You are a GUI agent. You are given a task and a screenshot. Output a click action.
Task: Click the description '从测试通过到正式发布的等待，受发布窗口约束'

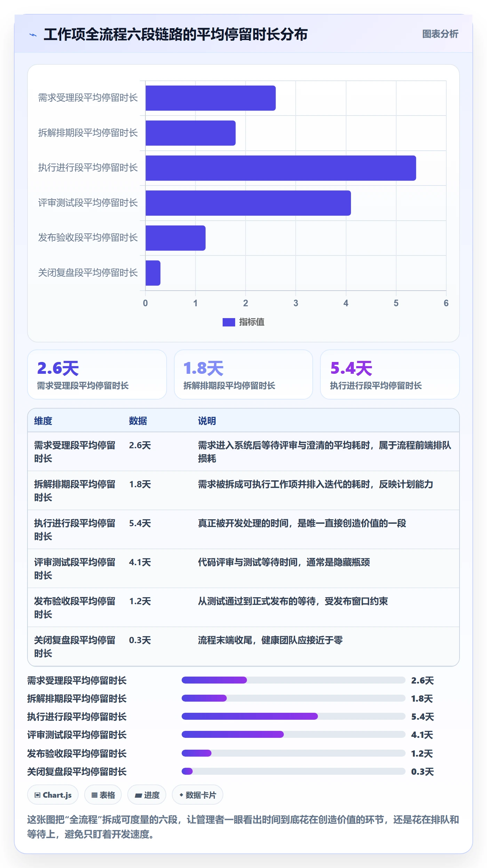tap(293, 601)
